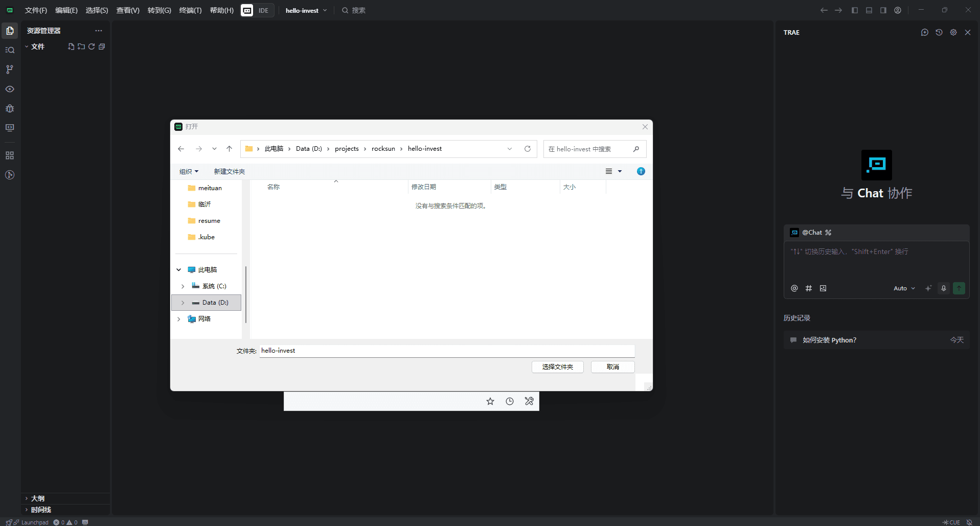Click the navigation pane scrollbar in dialog
Viewport: 980px width, 526px height.
(x=246, y=294)
